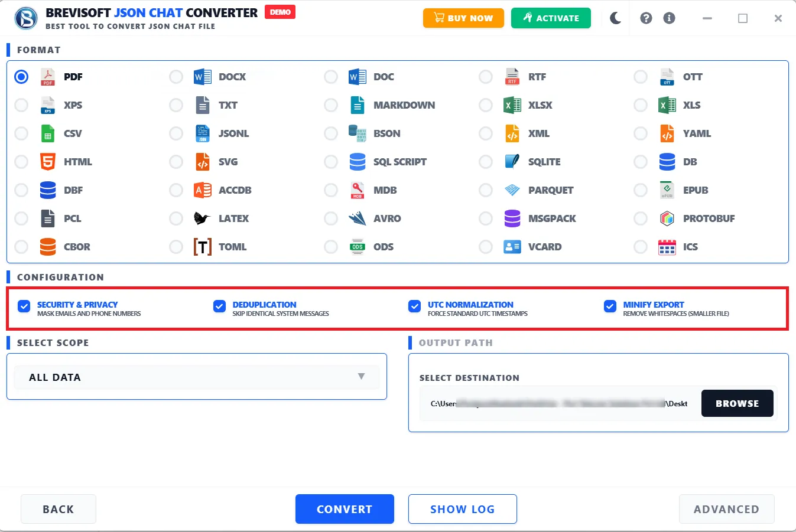Open the ALL DATA scope dropdown
Screen dimensions: 796x532
[x=197, y=377]
